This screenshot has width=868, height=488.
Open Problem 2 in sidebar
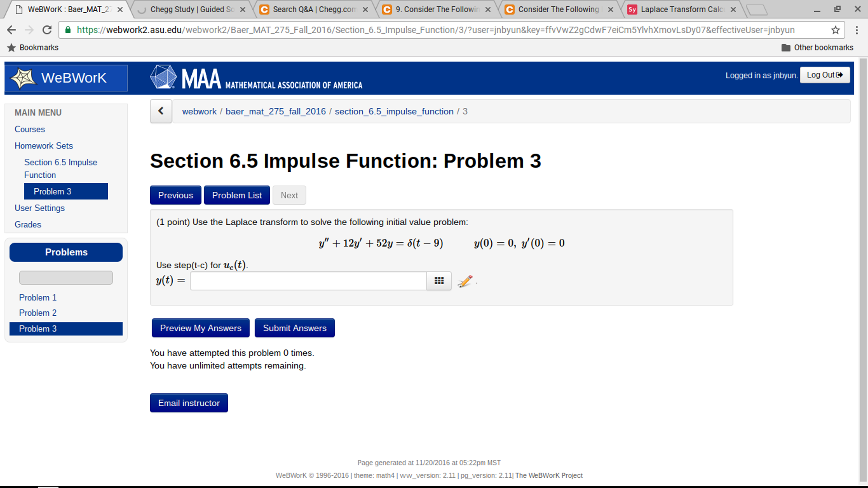[x=38, y=313]
